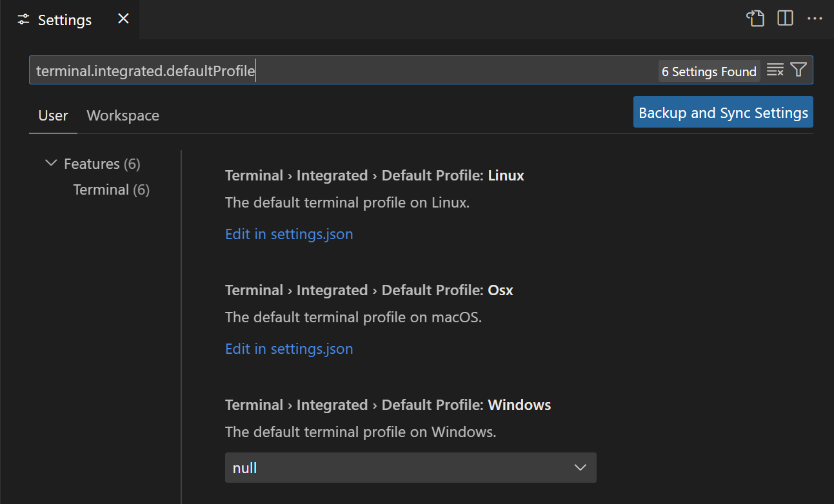
Task: Click Backup and Sync Settings
Action: (722, 111)
